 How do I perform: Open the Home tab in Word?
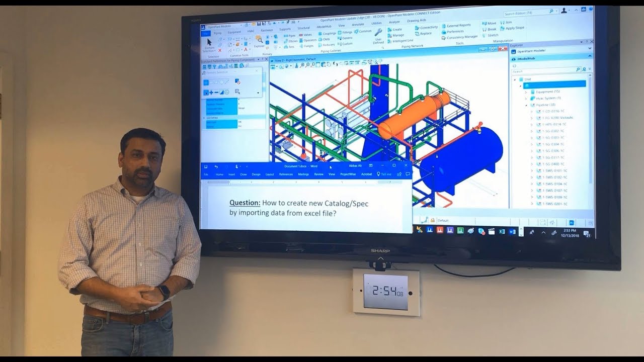[x=219, y=174]
